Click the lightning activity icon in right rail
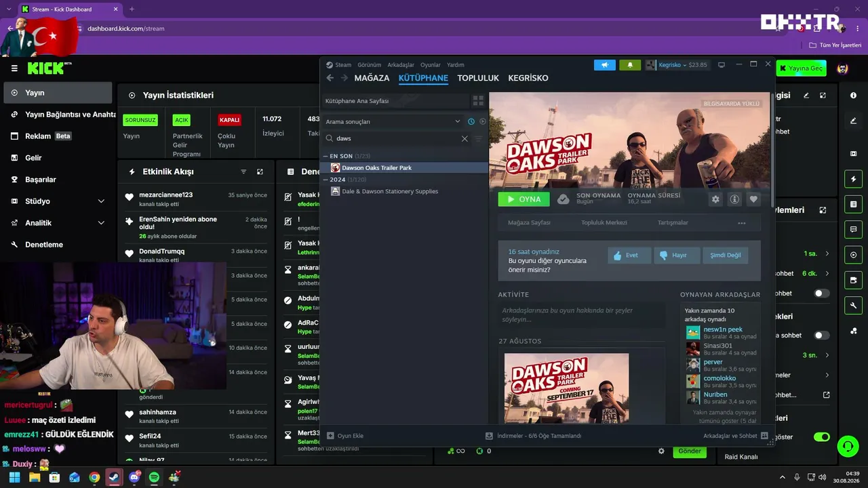Viewport: 868px width, 488px height. [x=853, y=179]
